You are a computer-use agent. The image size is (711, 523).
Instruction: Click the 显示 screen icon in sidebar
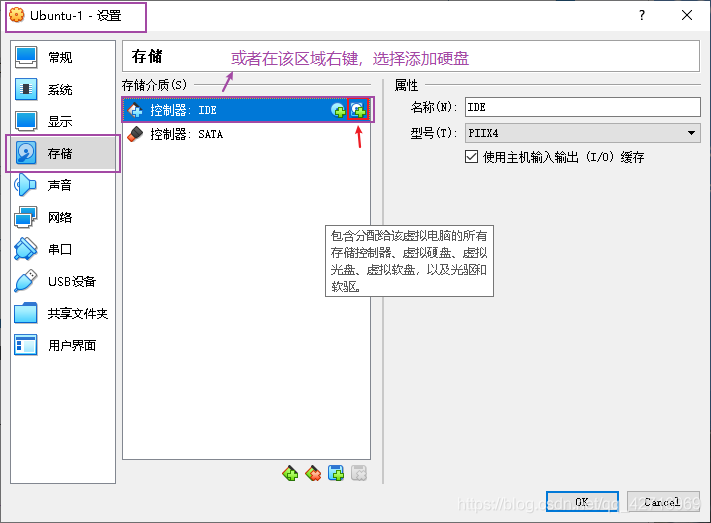26,121
